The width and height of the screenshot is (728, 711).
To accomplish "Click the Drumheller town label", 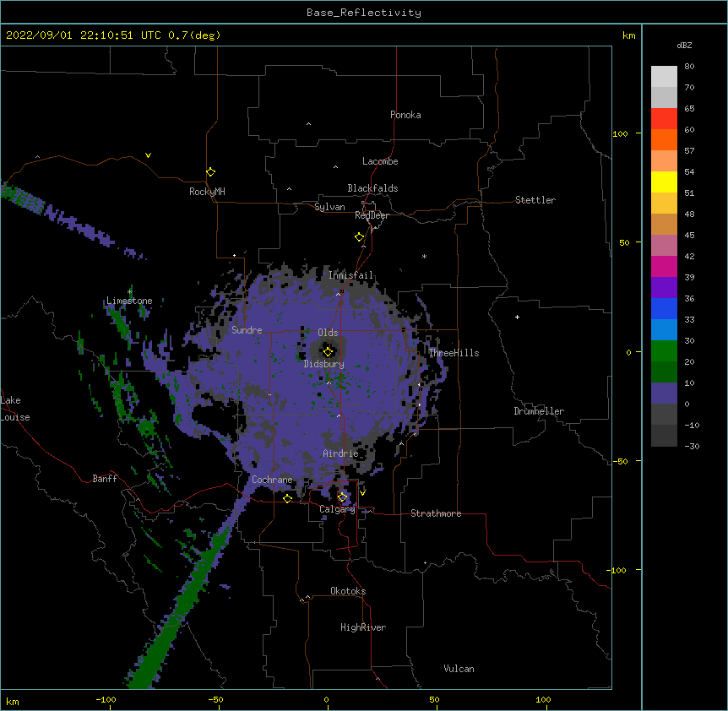I will click(539, 411).
